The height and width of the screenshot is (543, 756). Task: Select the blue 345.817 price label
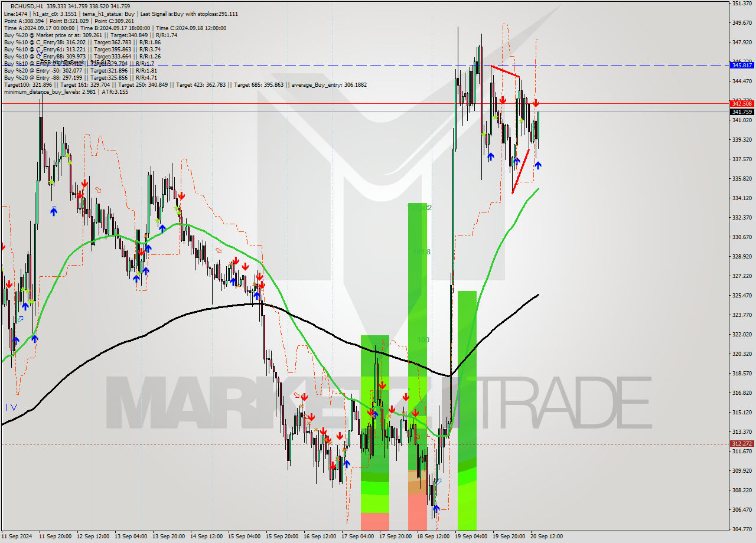point(742,66)
